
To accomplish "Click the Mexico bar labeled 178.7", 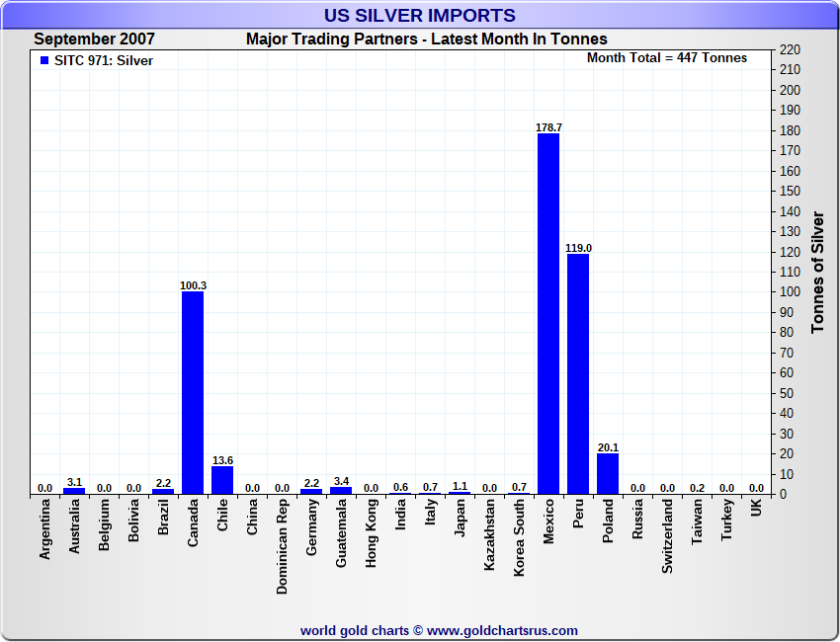I will [x=548, y=314].
